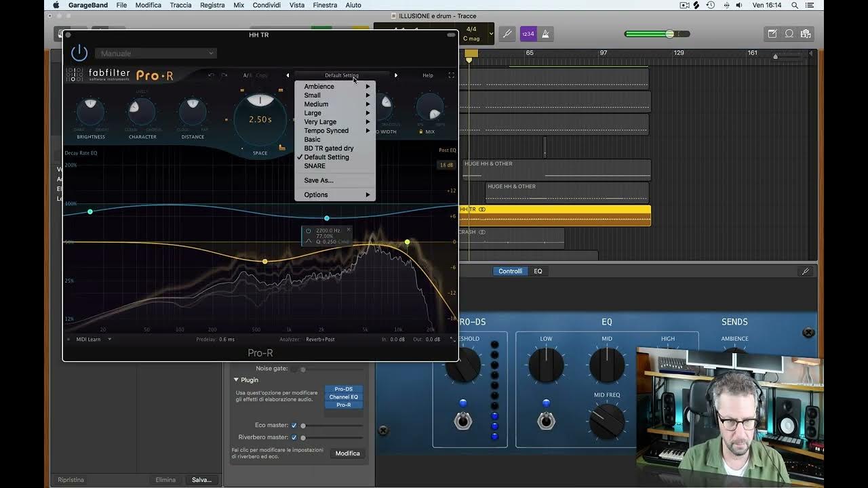Choose Save As... in preset menu
The height and width of the screenshot is (488, 868).
(335, 180)
